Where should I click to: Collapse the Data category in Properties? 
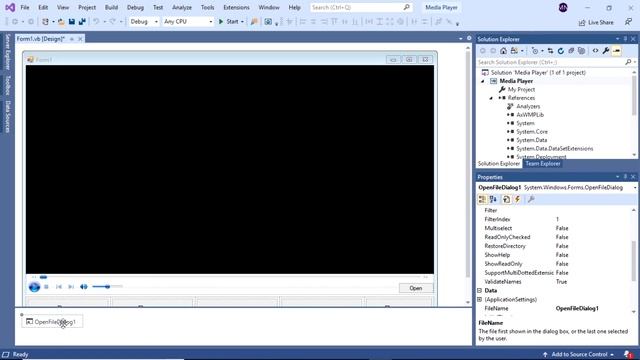pos(480,291)
